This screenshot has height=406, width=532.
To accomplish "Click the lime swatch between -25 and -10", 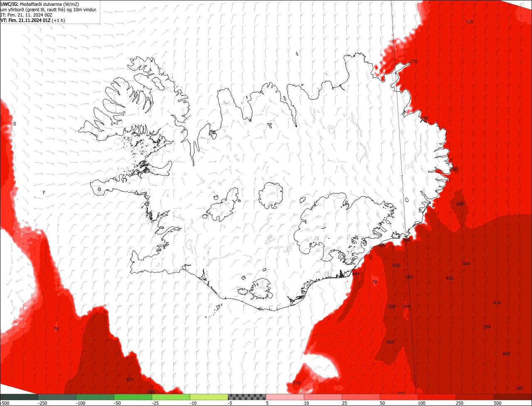I will [x=171, y=397].
